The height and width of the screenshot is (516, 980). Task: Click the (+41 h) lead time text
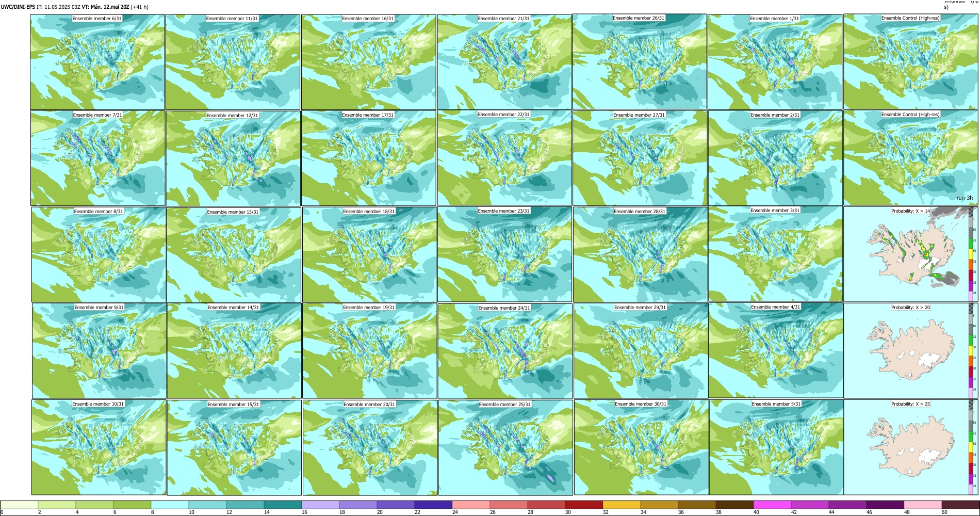[140, 7]
